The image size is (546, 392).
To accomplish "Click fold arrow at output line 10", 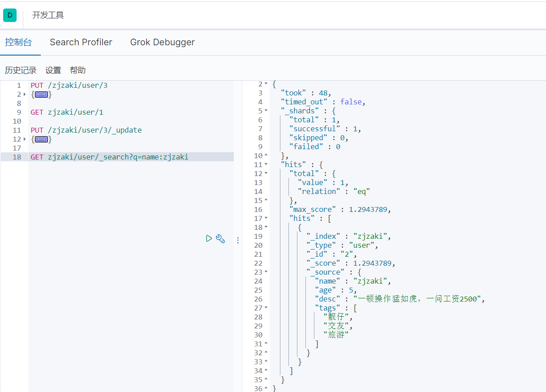I will click(266, 155).
